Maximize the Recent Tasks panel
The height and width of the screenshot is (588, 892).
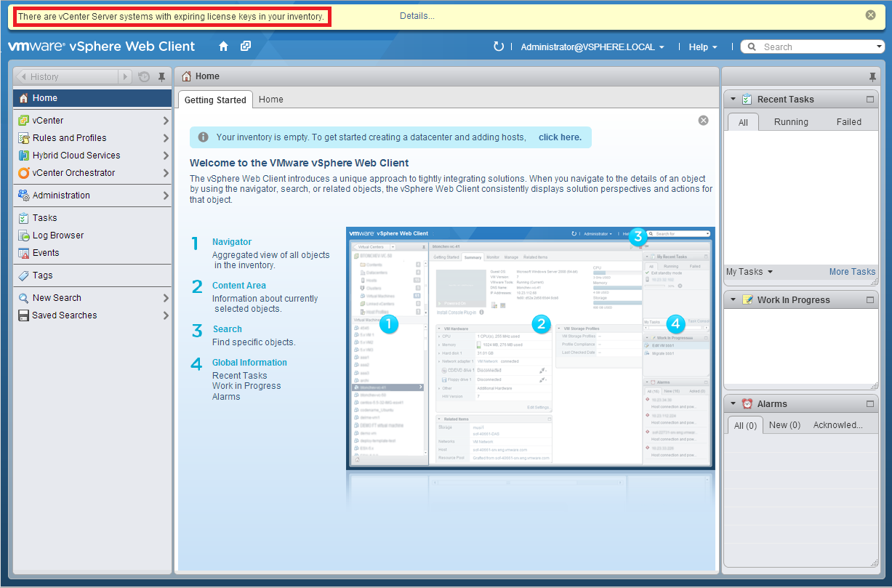click(870, 100)
